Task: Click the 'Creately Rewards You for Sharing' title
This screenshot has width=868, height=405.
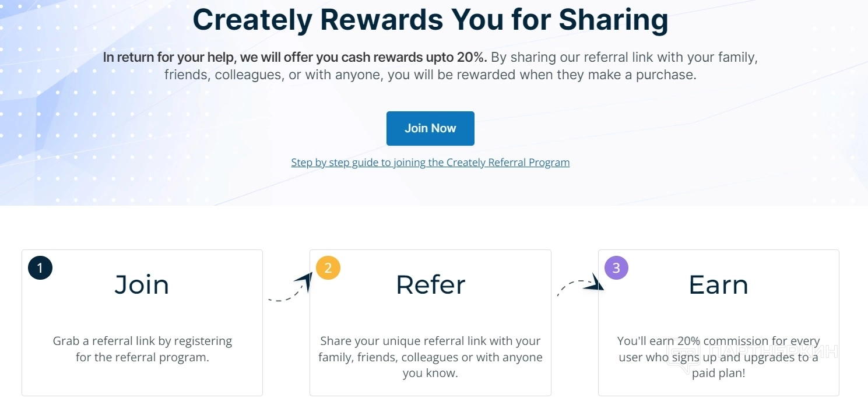Action: tap(430, 20)
